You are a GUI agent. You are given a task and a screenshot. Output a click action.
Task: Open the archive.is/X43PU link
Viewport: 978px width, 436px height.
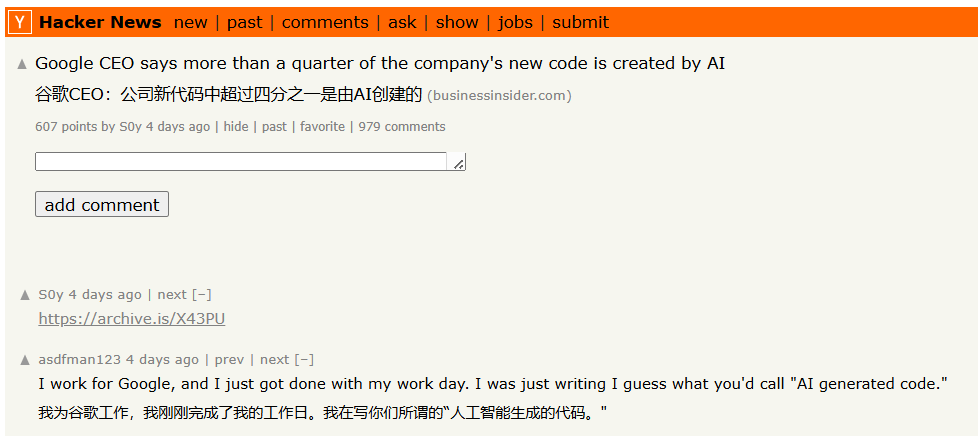(x=132, y=319)
